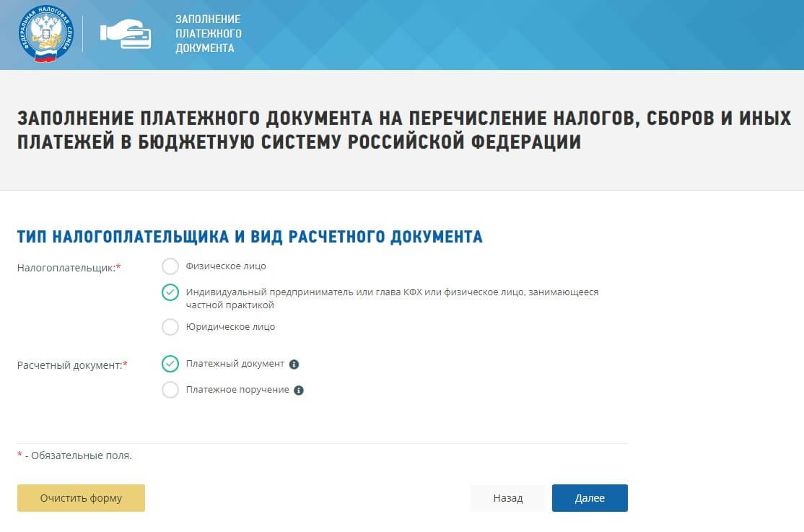Select the "Физическое лицо" radio button
The image size is (804, 532).
(170, 266)
